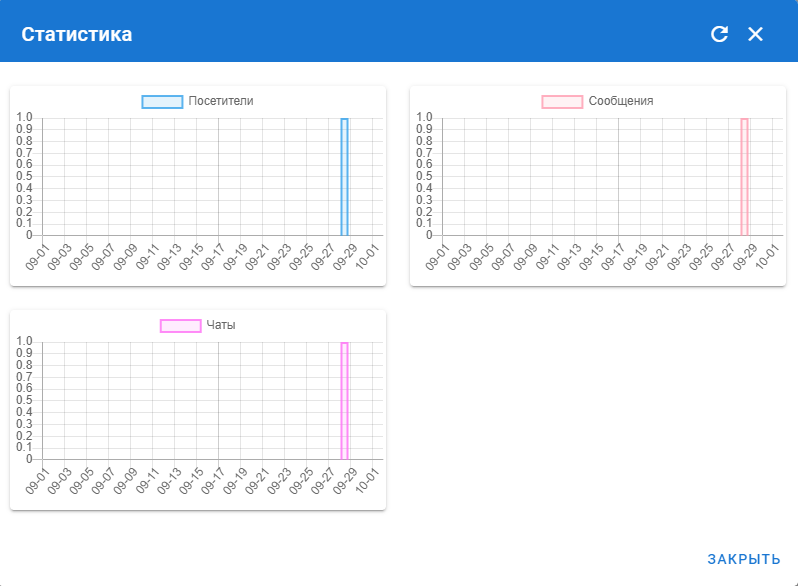Close the dialog using the X icon
This screenshot has width=798, height=586.
(755, 34)
